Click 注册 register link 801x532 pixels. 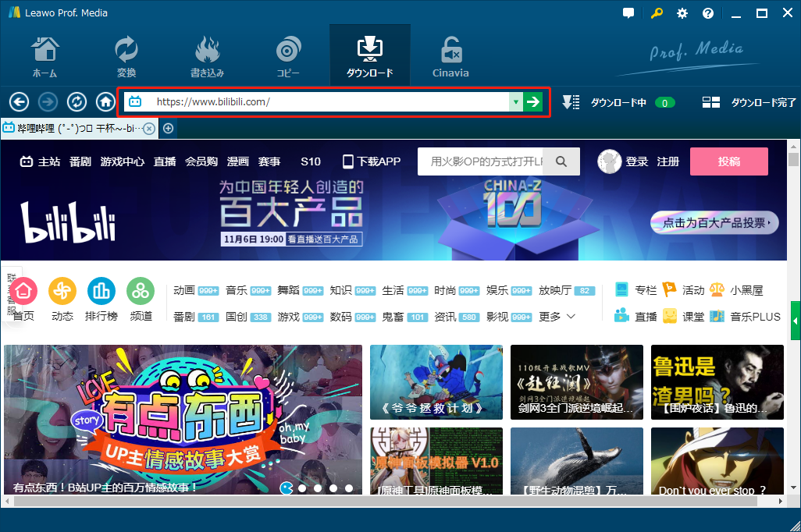click(667, 161)
